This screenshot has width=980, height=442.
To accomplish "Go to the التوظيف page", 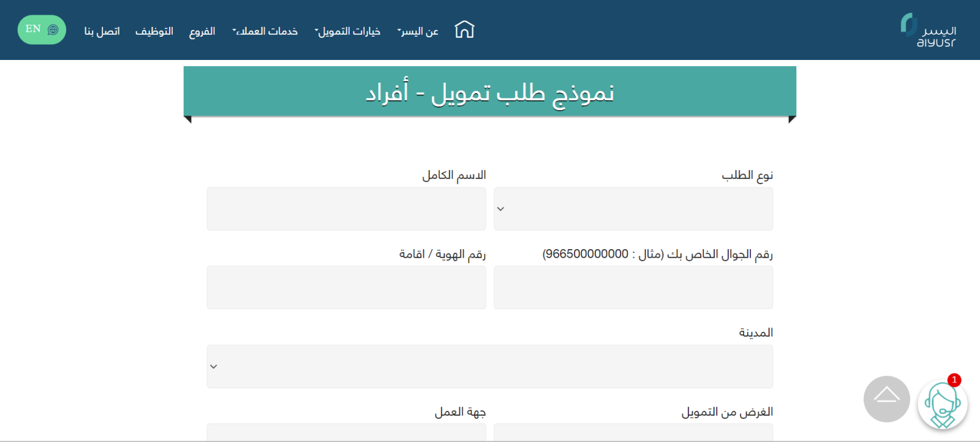I will [154, 31].
